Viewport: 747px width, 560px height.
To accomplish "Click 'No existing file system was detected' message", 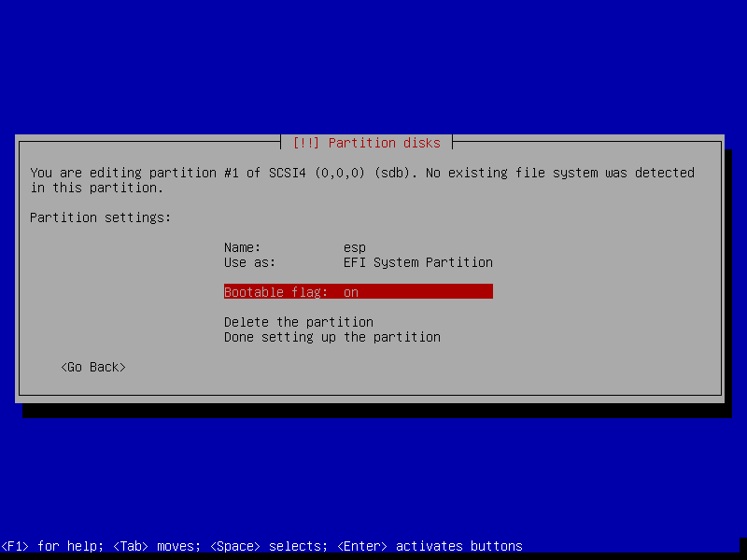I will (x=560, y=173).
